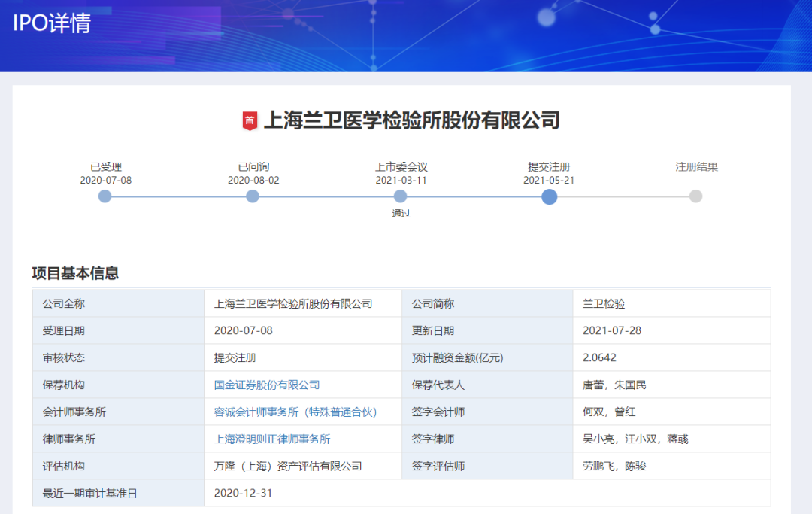Click the 2020-12-31 audit base date value
Screen dimensions: 812x514
[244, 493]
